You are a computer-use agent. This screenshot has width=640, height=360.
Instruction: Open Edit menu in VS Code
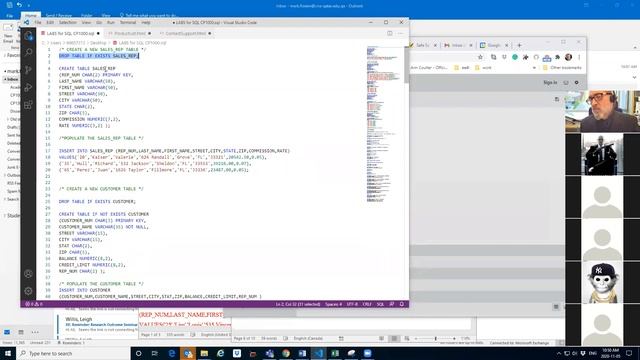pyautogui.click(x=50, y=22)
